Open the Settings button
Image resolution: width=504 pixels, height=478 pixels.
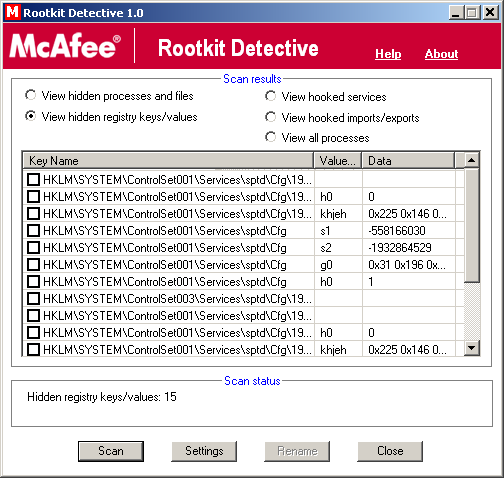(x=204, y=451)
